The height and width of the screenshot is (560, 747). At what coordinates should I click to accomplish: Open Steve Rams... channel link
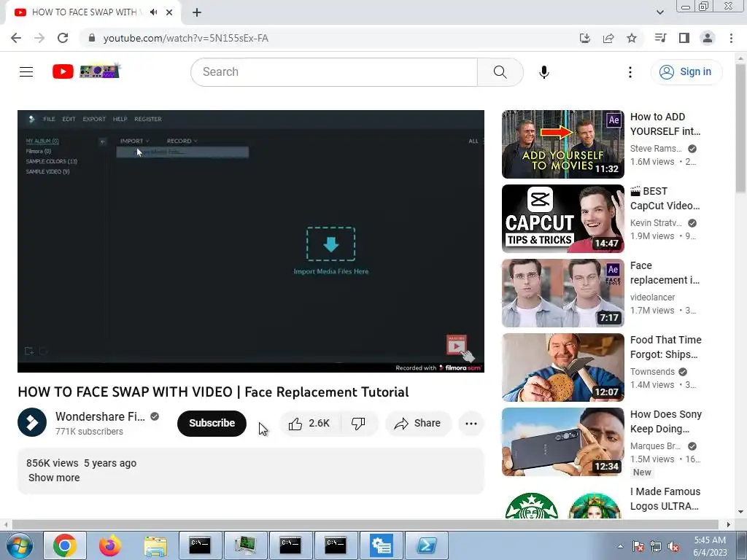[x=656, y=149]
